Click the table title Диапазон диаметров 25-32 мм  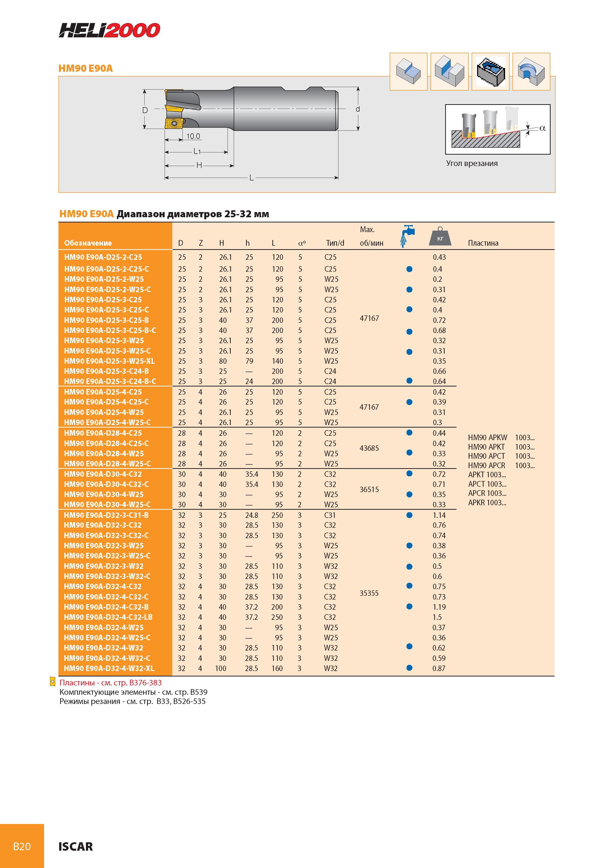[193, 214]
